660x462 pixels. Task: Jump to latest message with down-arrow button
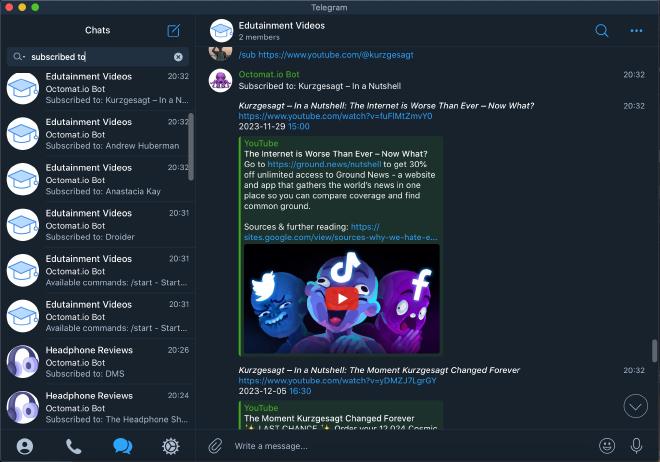point(636,406)
